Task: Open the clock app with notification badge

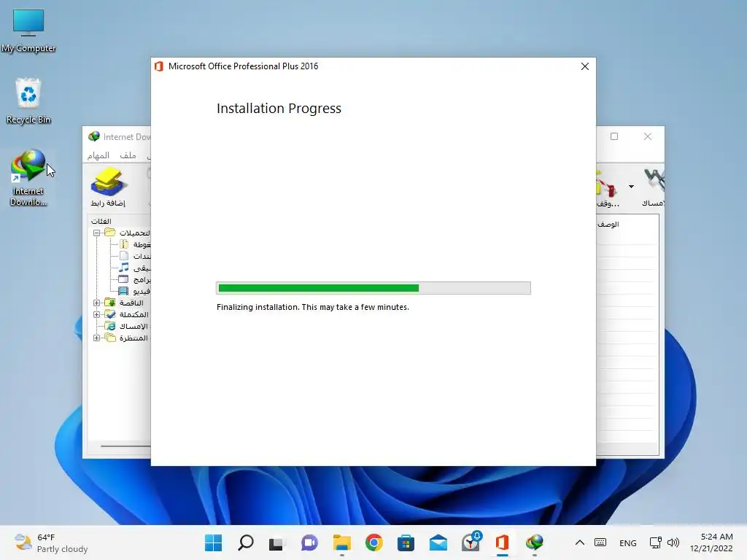Action: [471, 542]
